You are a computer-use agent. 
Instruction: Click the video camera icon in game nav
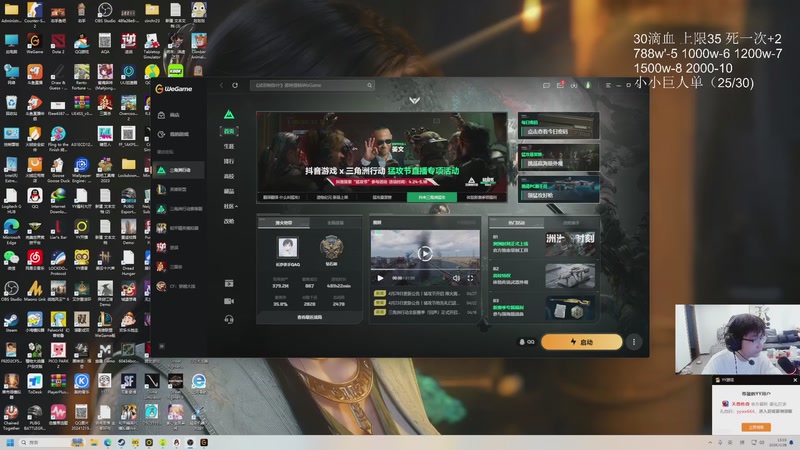click(229, 301)
